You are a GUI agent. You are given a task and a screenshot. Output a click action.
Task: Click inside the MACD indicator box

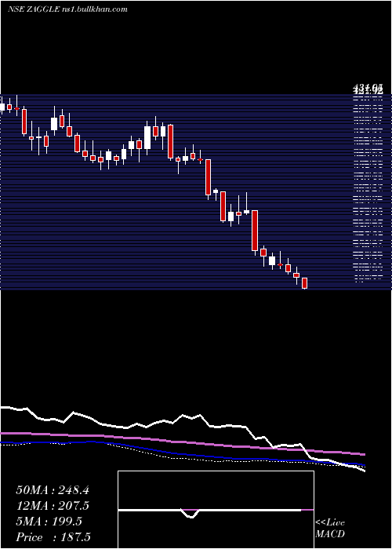tap(216, 510)
